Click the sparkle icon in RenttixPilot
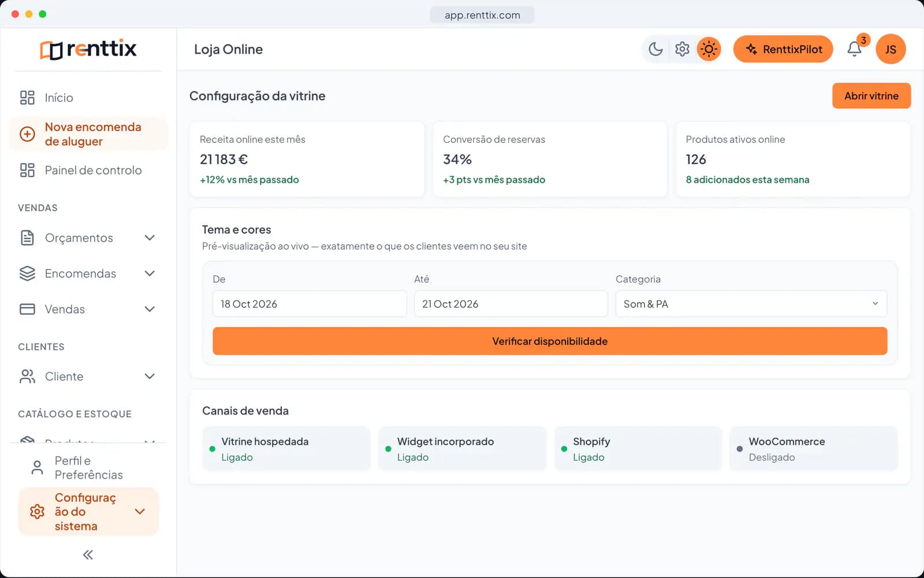The image size is (924, 578). 751,49
